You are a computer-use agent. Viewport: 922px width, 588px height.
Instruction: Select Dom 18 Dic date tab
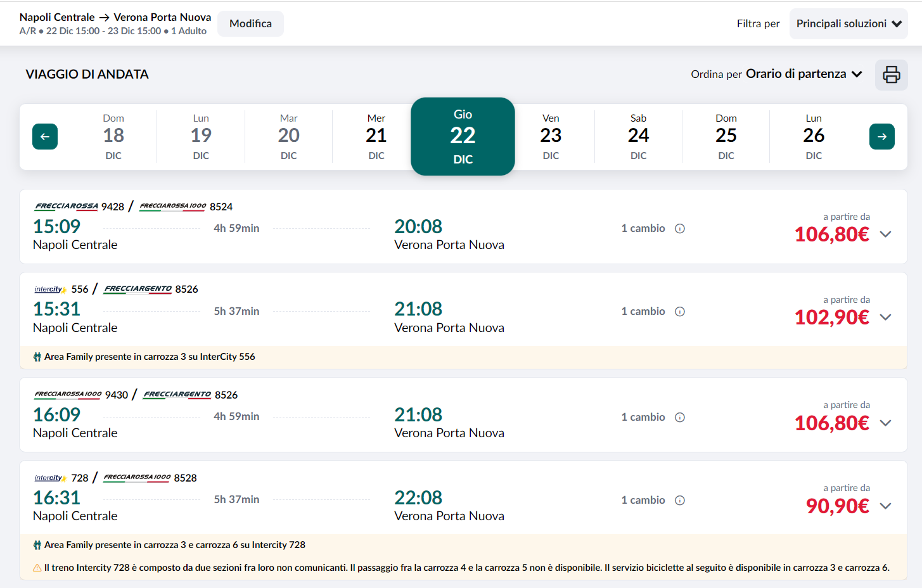click(x=113, y=137)
